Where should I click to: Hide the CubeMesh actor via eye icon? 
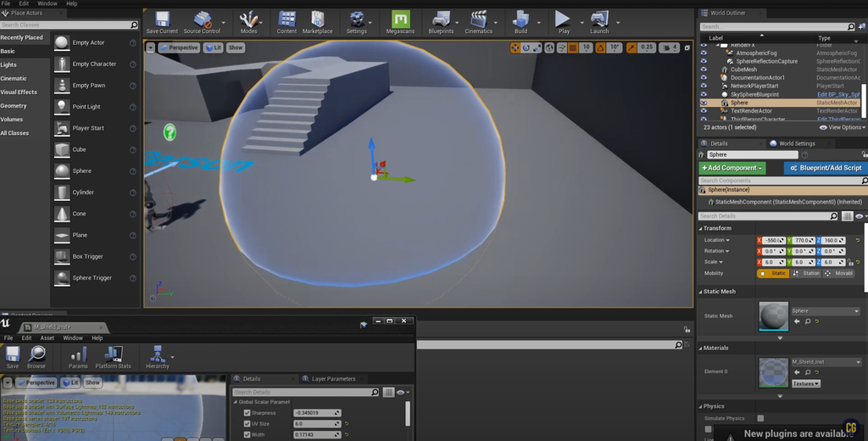click(704, 70)
